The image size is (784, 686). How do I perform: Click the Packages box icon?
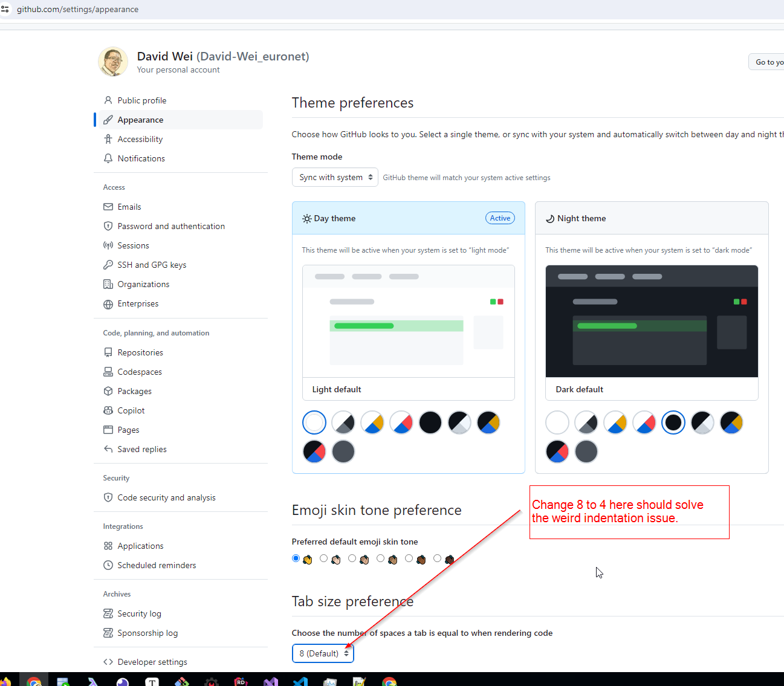pyautogui.click(x=108, y=391)
